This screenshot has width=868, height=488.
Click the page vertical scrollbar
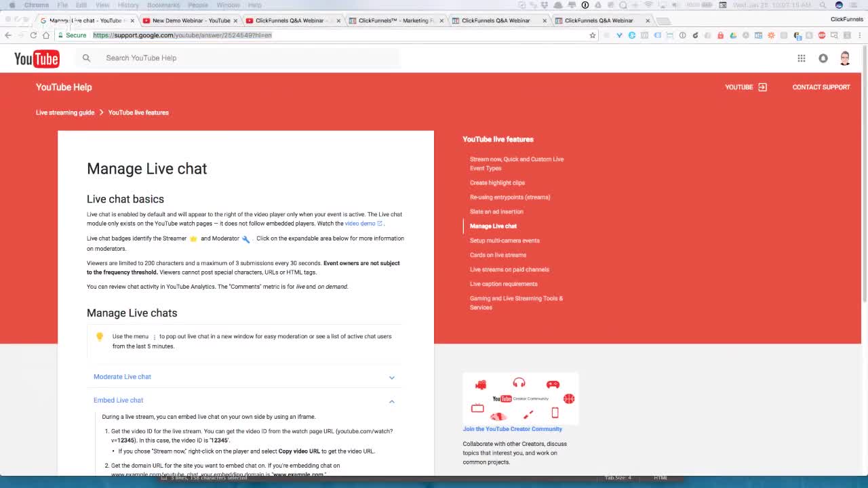coord(865,175)
